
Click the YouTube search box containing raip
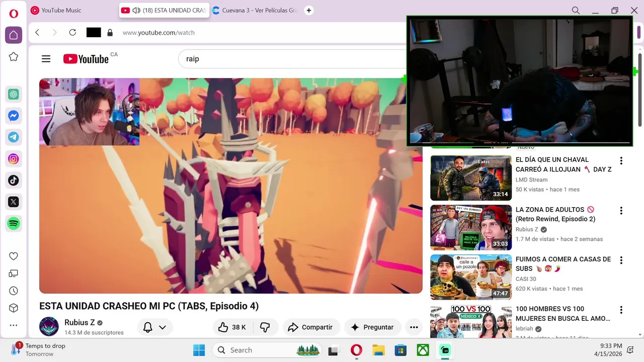(292, 59)
